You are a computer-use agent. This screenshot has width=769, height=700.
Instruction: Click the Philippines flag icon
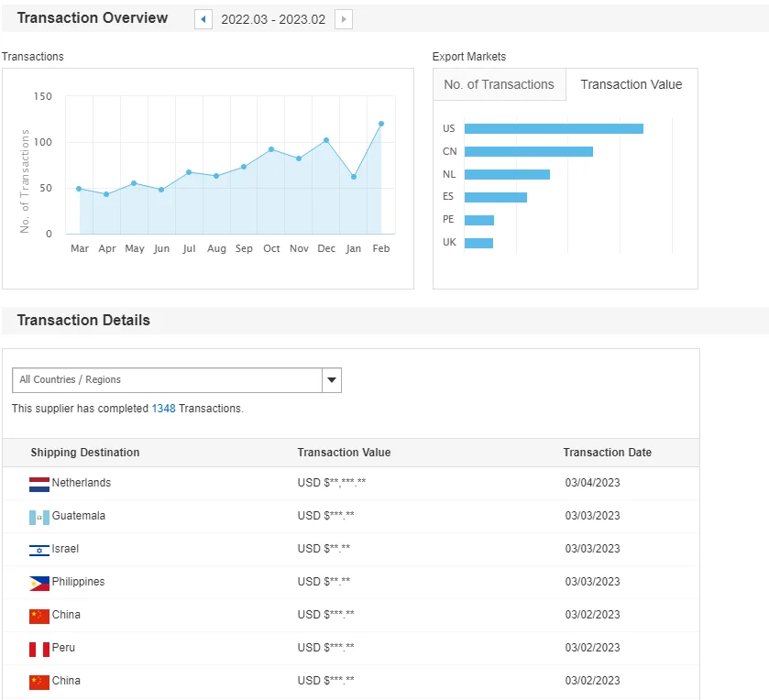click(x=38, y=583)
